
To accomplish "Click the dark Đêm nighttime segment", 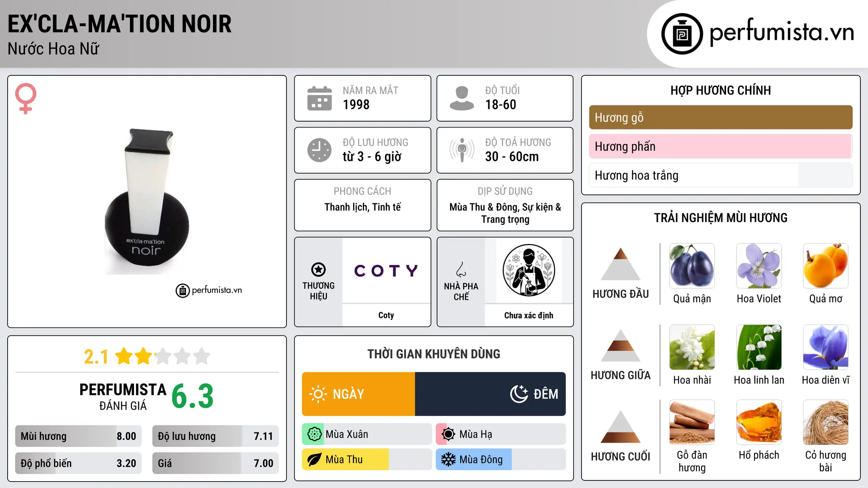I will (490, 394).
